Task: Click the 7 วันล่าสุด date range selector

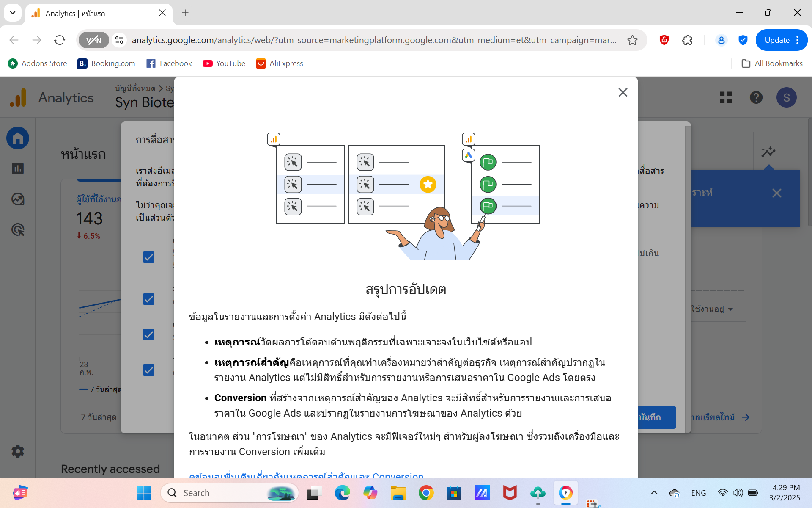Action: click(99, 417)
